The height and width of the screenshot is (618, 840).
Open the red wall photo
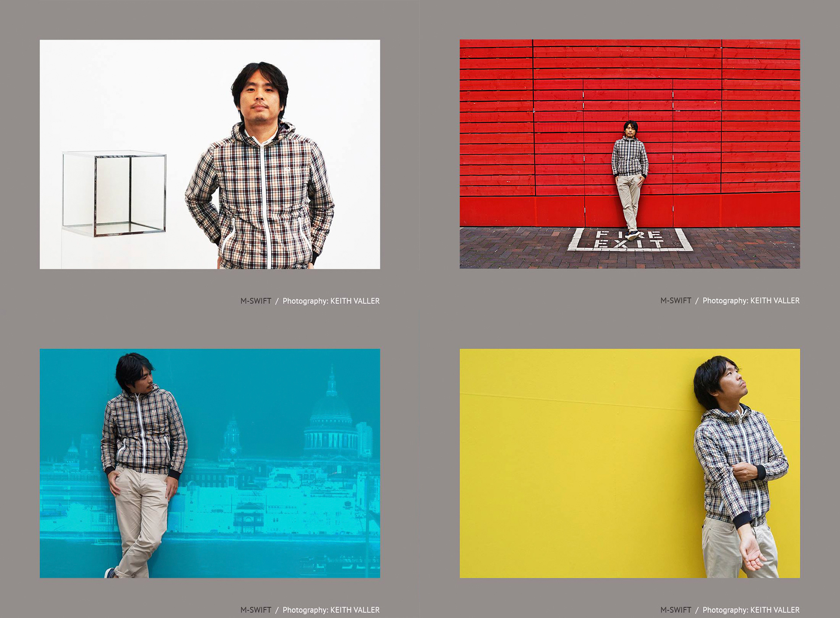tap(630, 154)
